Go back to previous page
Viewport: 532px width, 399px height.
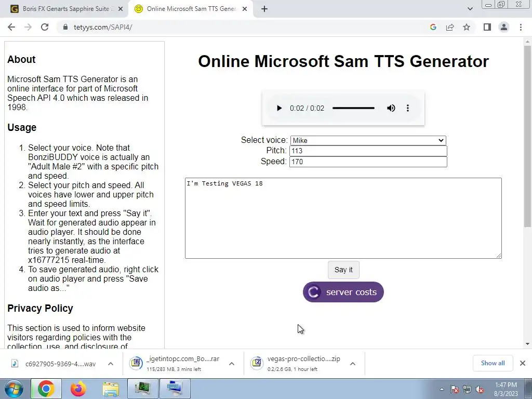click(11, 27)
